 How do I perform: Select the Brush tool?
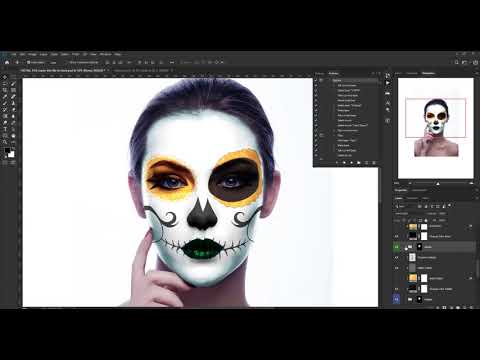5,103
